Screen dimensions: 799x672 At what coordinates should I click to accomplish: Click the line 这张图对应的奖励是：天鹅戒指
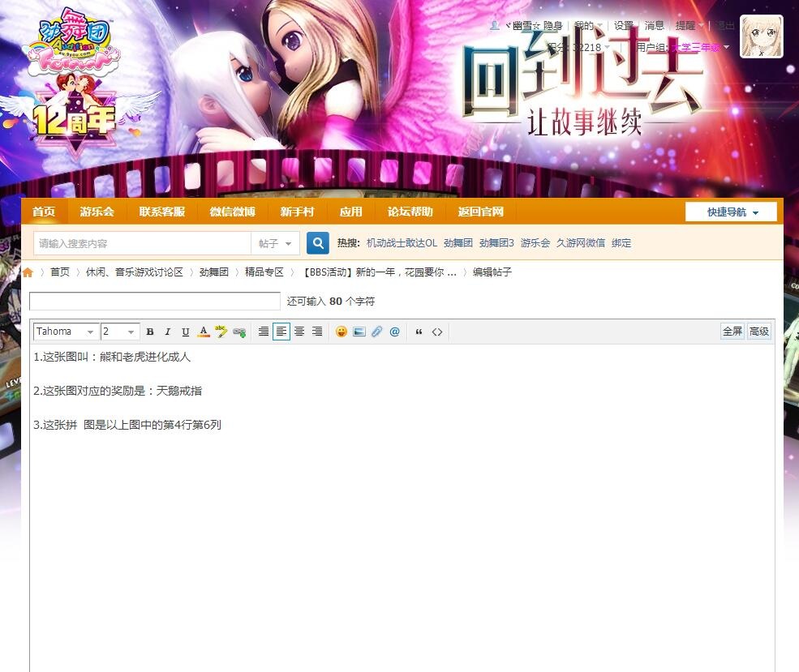click(x=118, y=391)
